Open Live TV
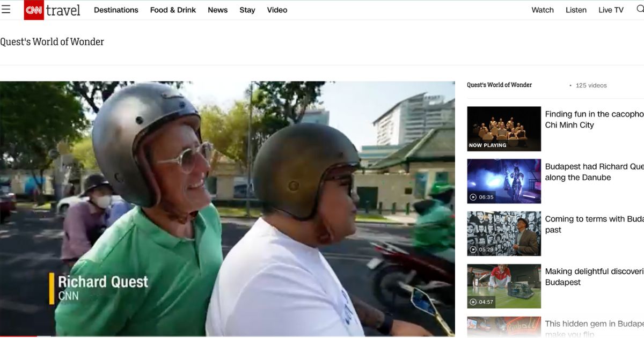This screenshot has height=338, width=644. click(611, 10)
